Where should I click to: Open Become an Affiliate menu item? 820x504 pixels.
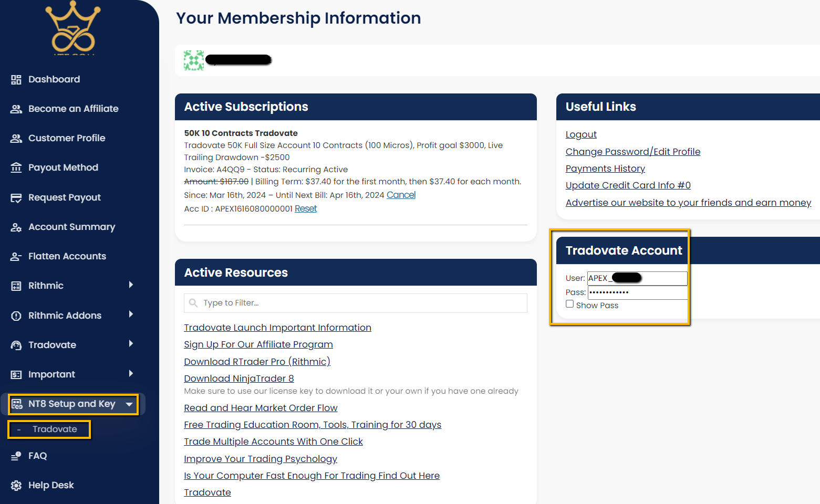tap(74, 109)
